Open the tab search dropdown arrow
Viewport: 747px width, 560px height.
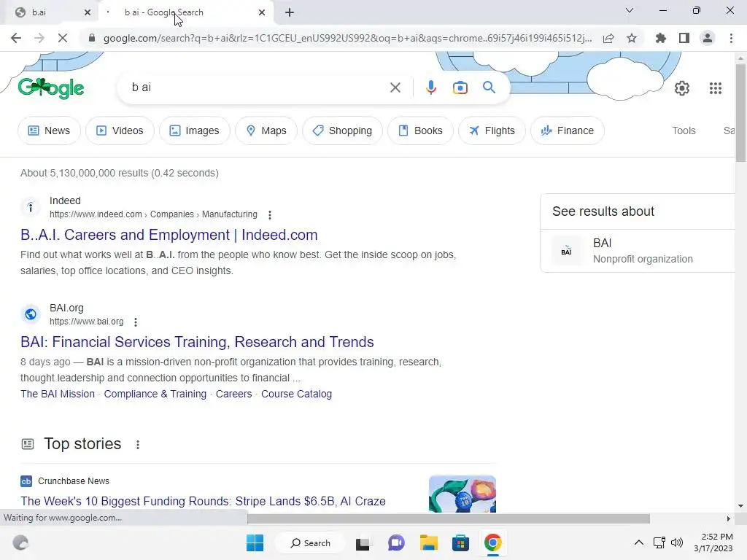(x=630, y=10)
